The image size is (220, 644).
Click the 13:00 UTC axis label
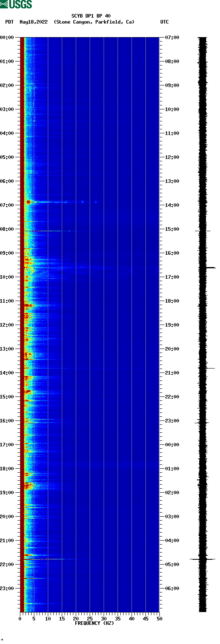[x=172, y=181]
